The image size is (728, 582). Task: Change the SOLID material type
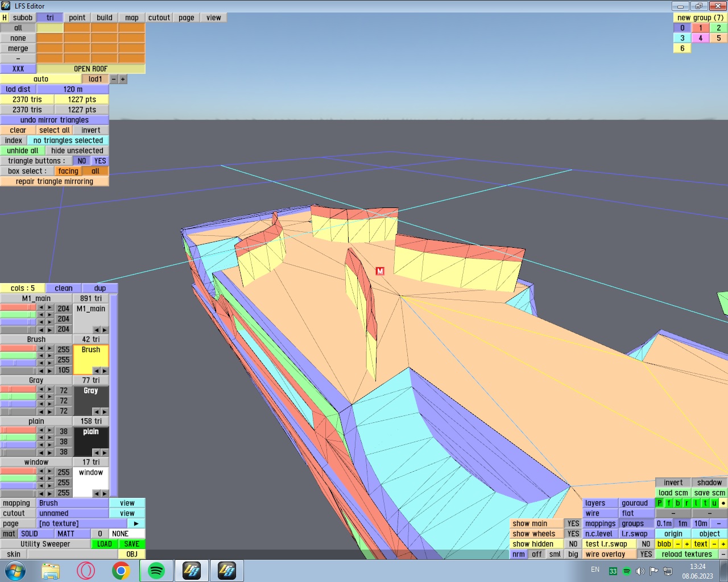pos(36,534)
